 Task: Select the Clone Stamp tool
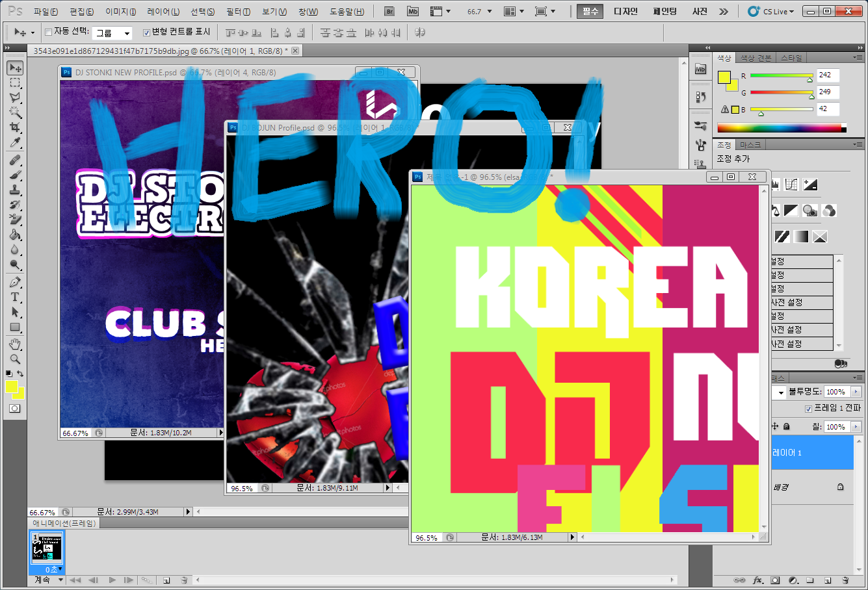[x=15, y=190]
